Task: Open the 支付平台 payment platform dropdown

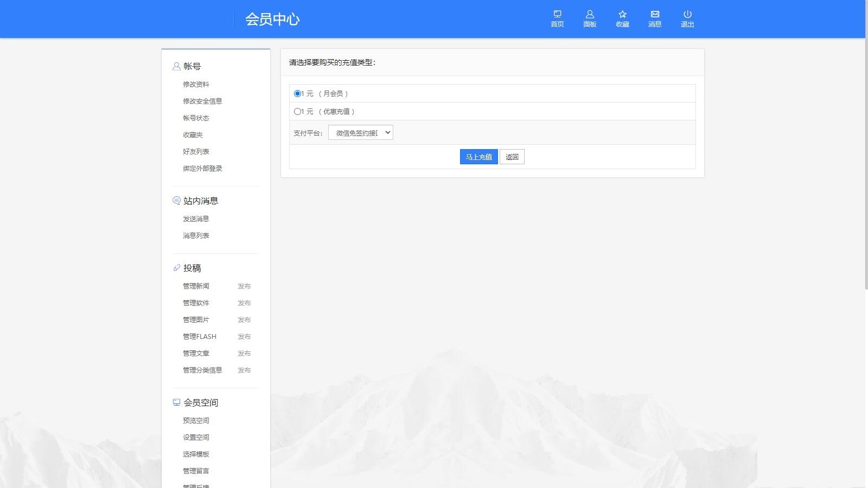Action: click(360, 132)
